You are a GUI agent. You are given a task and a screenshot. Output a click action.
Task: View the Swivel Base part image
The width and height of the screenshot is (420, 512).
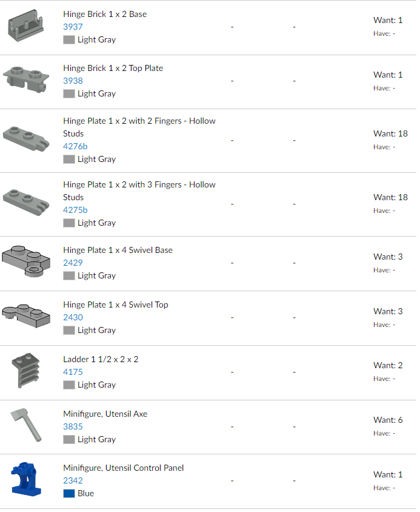tap(26, 262)
